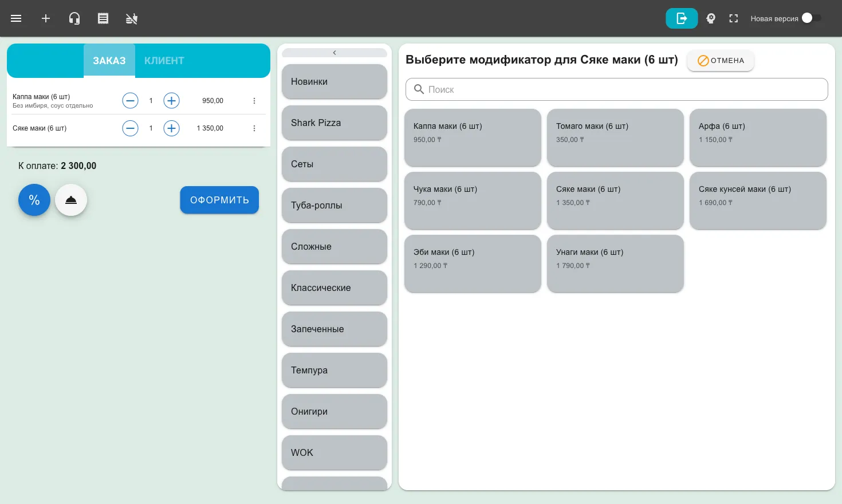Open the headset support icon
This screenshot has width=842, height=504.
(x=74, y=18)
